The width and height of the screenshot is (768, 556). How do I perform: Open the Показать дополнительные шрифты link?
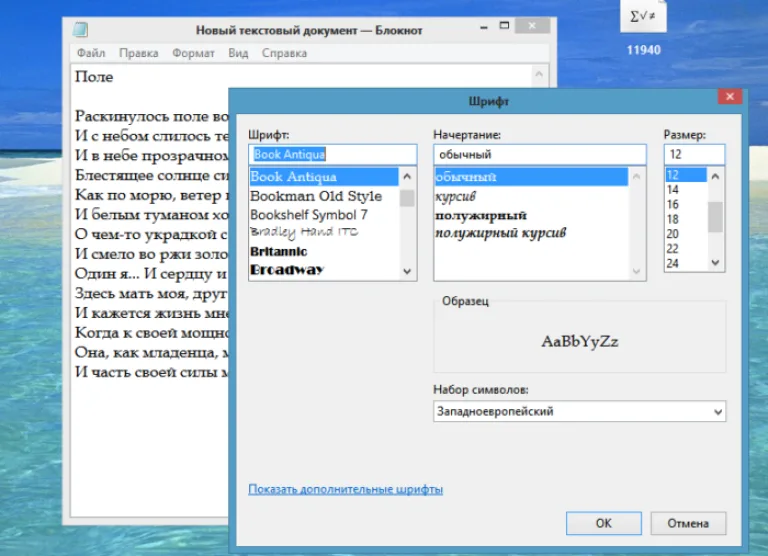[345, 489]
